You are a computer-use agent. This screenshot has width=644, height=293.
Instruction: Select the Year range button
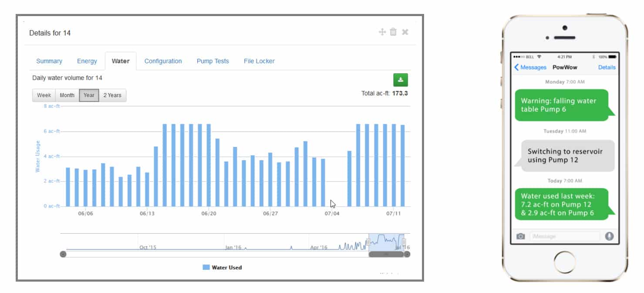pos(89,95)
